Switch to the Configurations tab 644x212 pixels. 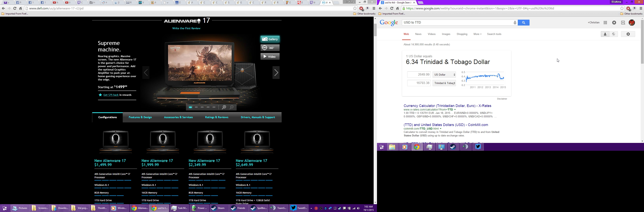pyautogui.click(x=108, y=118)
